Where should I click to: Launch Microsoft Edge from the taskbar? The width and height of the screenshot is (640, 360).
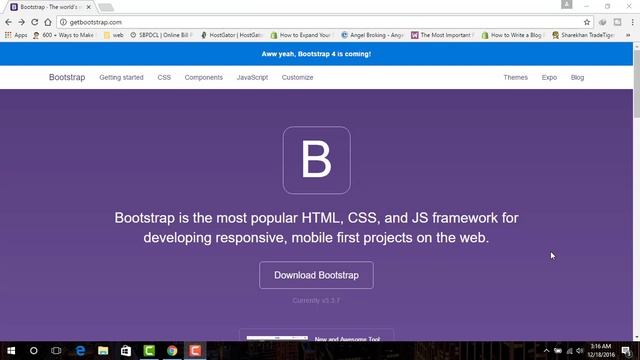(80, 351)
